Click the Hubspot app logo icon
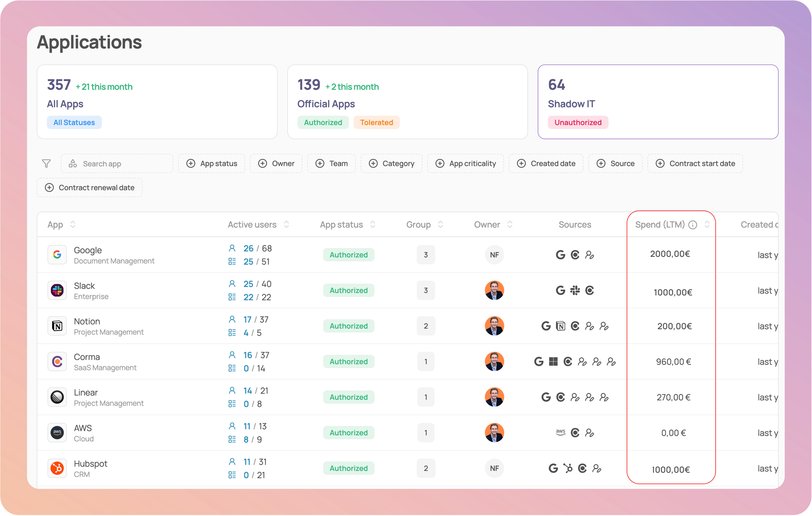 click(57, 468)
